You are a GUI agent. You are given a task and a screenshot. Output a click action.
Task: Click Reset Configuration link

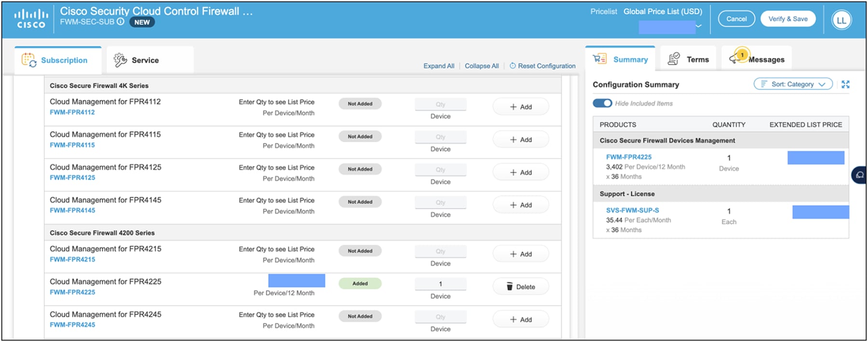pos(546,66)
